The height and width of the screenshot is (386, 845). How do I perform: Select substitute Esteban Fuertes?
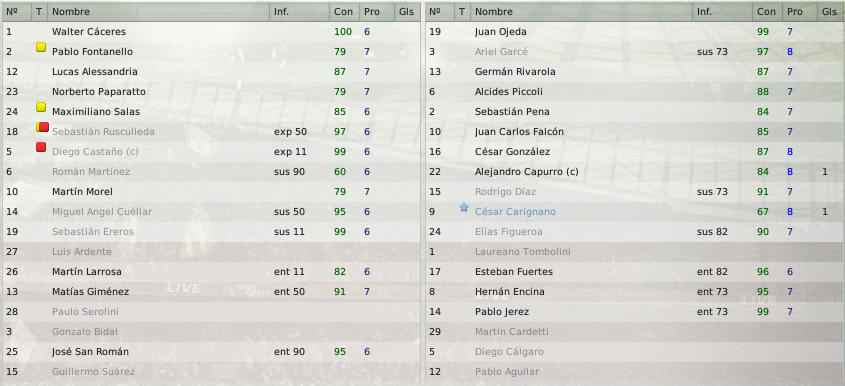[635, 272]
